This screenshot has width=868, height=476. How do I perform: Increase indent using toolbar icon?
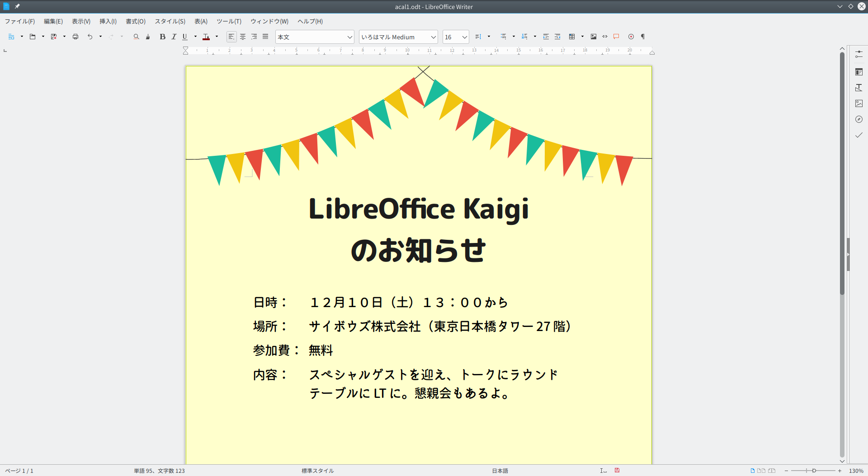(546, 37)
